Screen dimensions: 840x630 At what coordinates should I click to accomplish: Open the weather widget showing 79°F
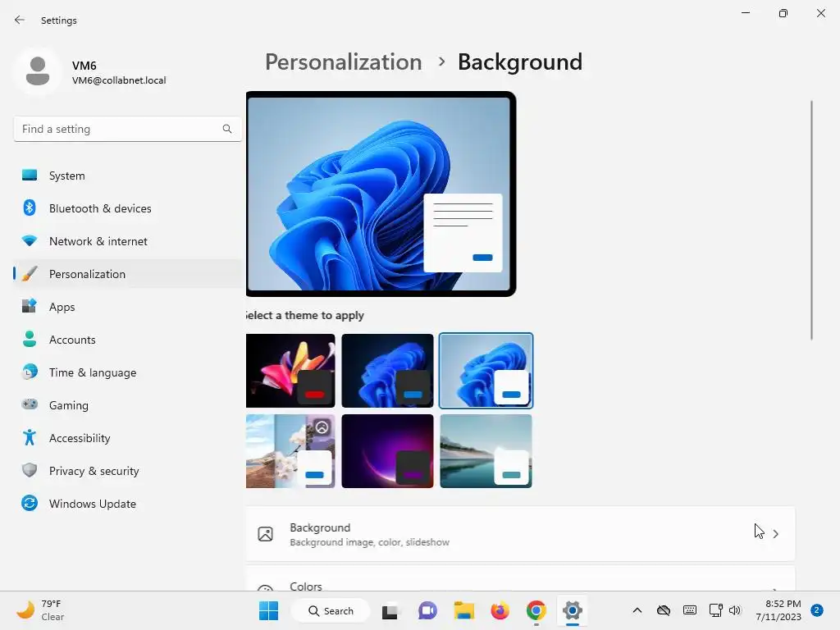pyautogui.click(x=41, y=610)
